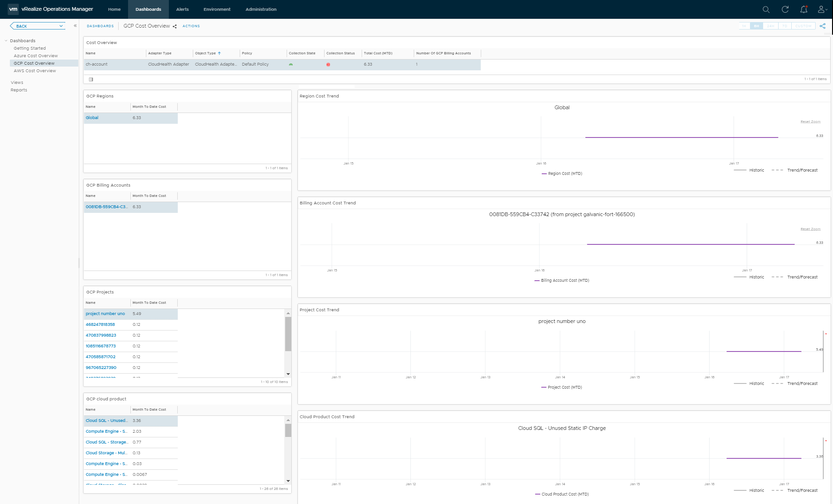Viewport: 833px width, 504px height.
Task: Open the Environment tab
Action: pyautogui.click(x=217, y=9)
